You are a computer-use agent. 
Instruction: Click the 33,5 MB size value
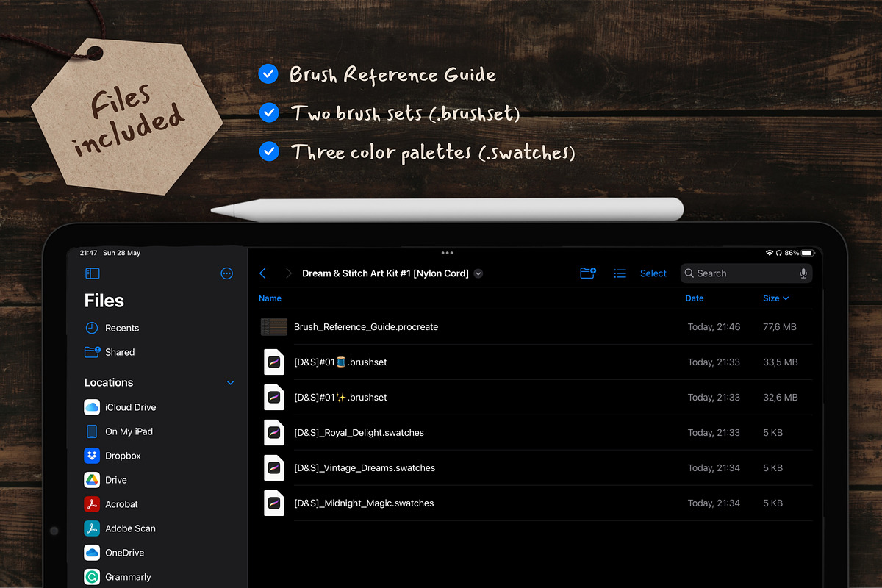pyautogui.click(x=781, y=362)
